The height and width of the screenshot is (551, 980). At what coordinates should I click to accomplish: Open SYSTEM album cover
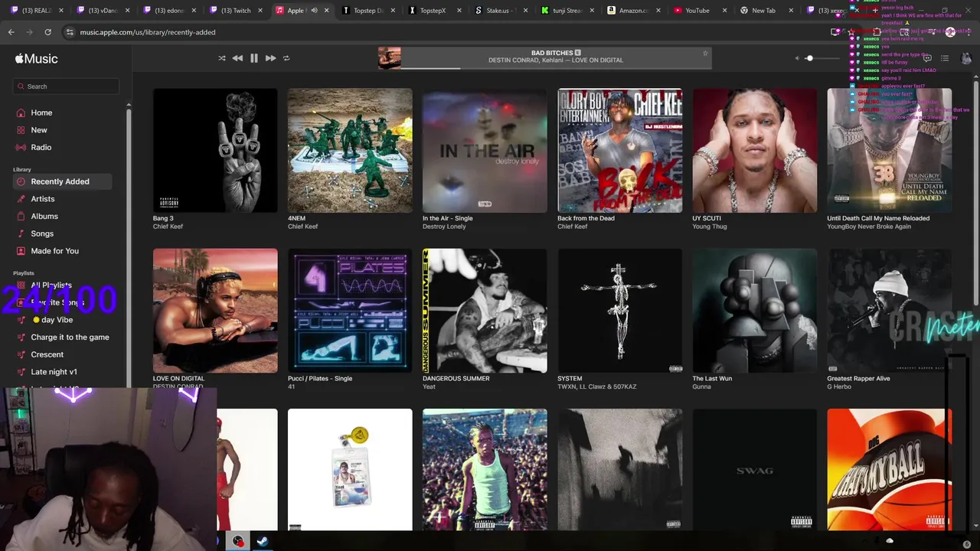[620, 311]
